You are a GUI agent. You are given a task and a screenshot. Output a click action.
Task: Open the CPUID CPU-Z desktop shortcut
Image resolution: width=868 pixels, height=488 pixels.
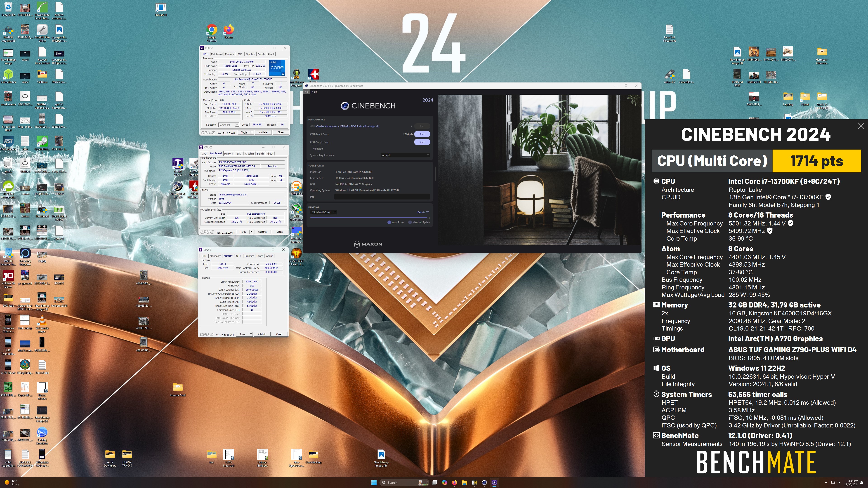point(178,167)
